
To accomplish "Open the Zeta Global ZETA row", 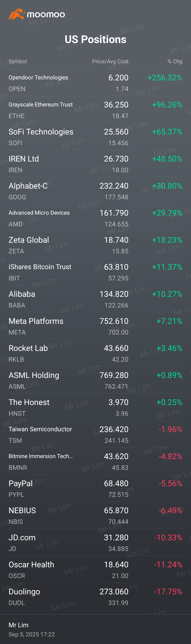I will click(95, 245).
